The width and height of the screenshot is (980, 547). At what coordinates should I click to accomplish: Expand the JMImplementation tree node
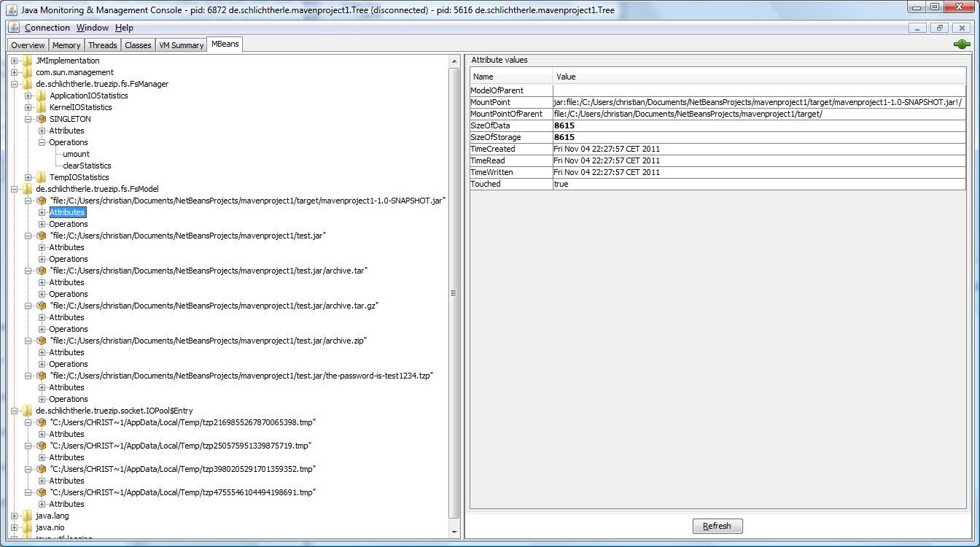point(14,61)
